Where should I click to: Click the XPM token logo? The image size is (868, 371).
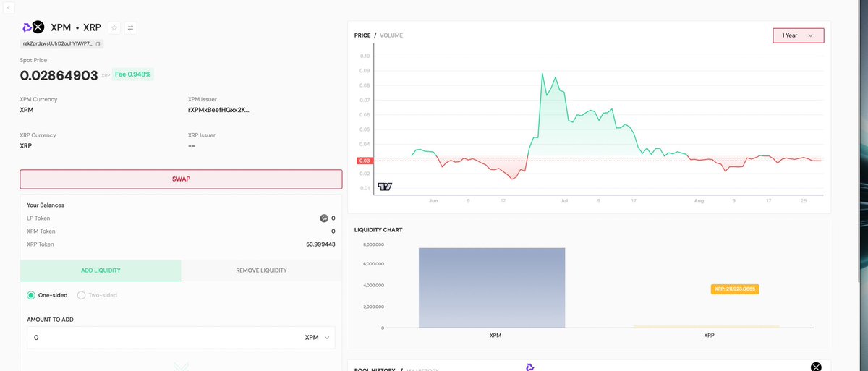[27, 27]
